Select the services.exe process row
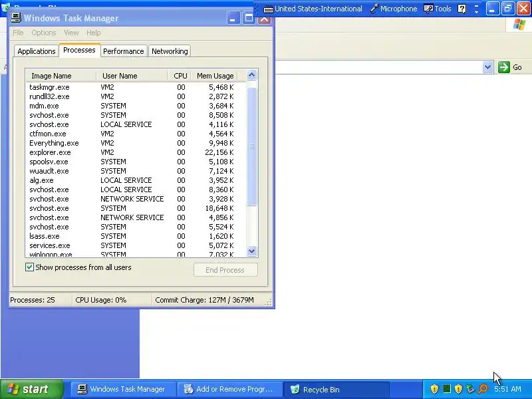This screenshot has width=532, height=399. point(136,245)
